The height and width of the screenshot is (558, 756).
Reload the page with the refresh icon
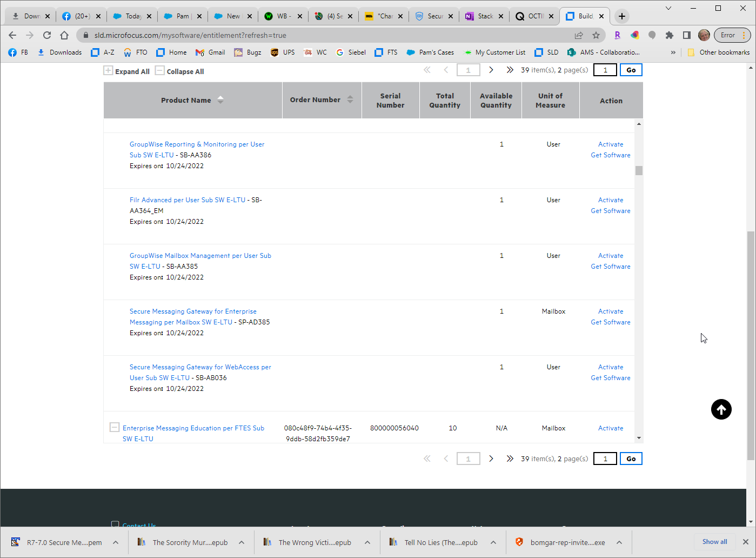pos(47,35)
